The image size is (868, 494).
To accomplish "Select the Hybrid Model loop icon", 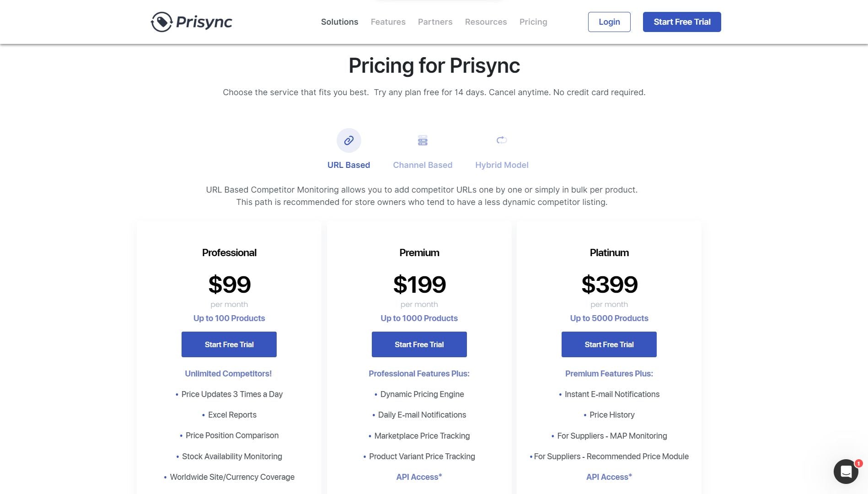I will tap(502, 140).
